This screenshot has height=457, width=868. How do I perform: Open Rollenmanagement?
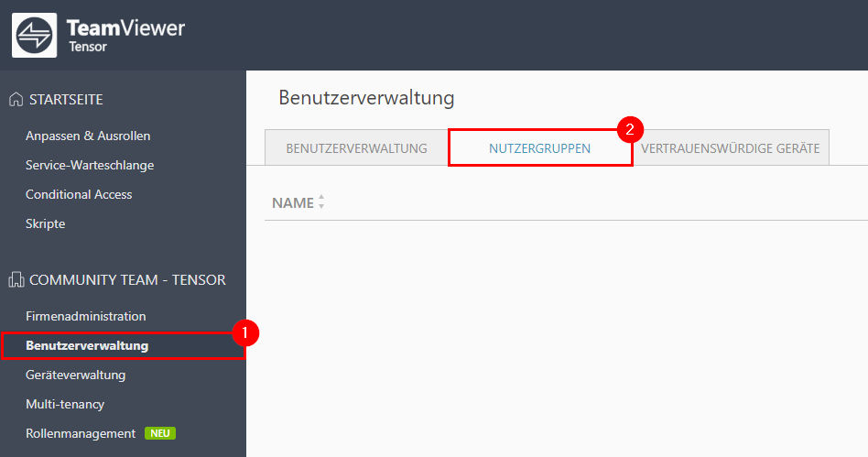[x=81, y=433]
